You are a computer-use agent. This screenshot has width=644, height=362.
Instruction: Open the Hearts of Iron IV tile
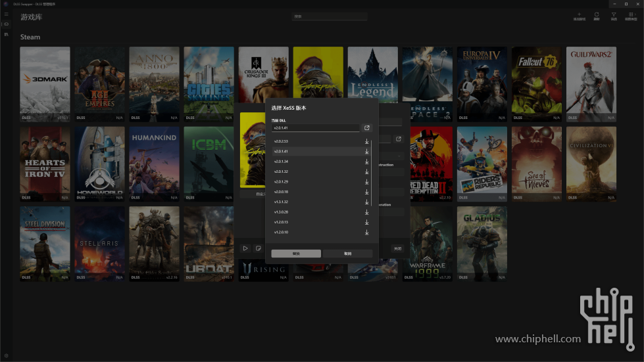click(x=45, y=164)
